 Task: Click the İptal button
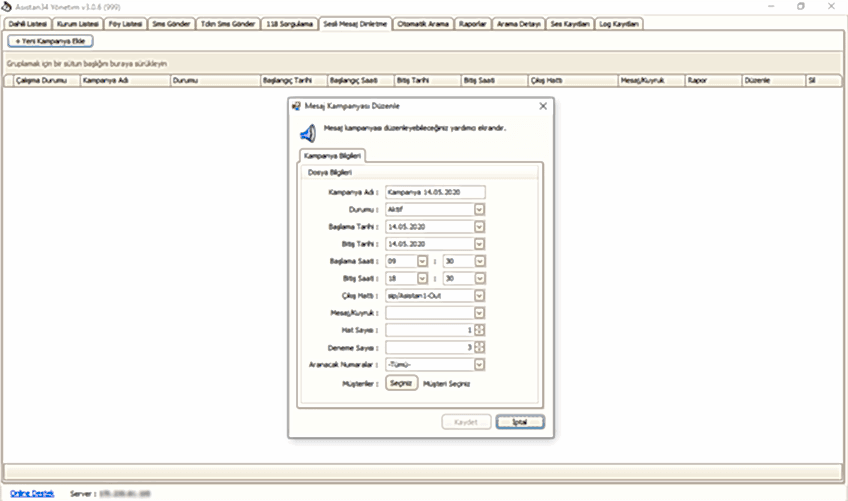(x=520, y=422)
